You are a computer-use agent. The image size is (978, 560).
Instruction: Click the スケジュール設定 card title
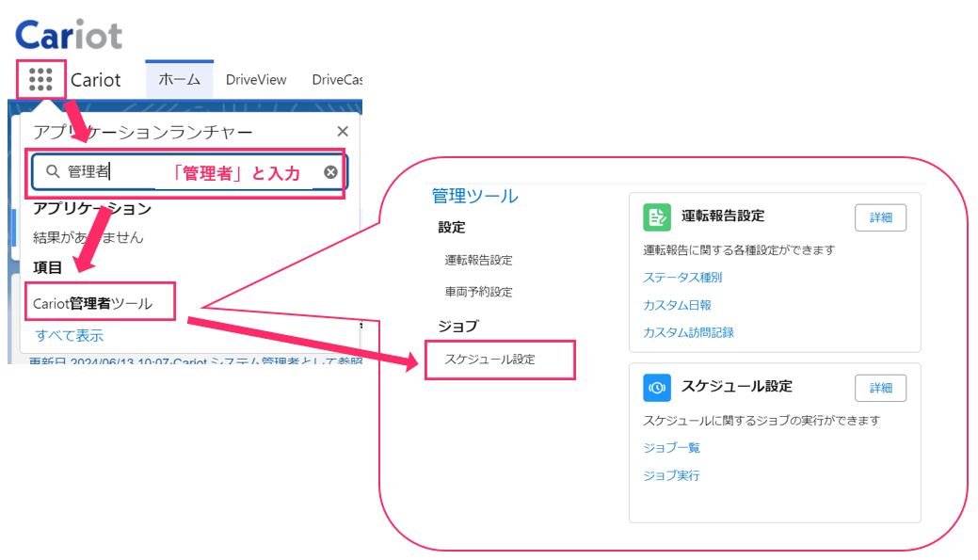pos(737,386)
